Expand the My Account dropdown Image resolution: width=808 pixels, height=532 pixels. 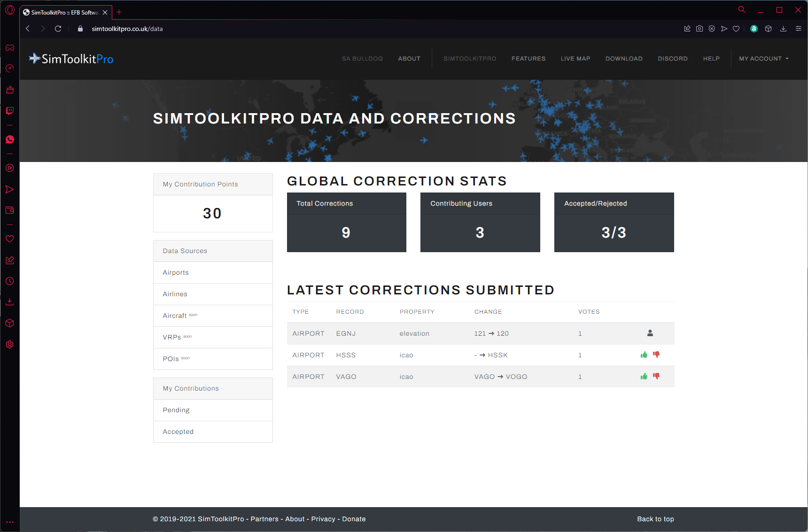tap(764, 59)
